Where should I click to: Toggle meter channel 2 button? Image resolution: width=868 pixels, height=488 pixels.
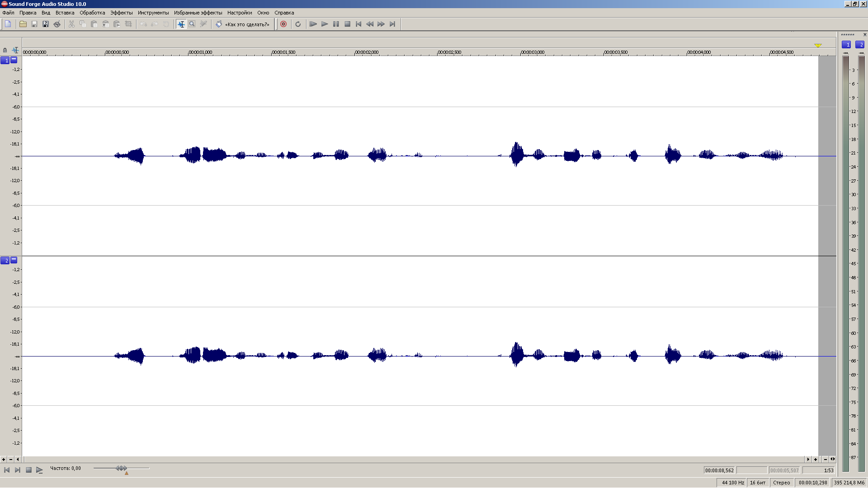click(x=860, y=44)
